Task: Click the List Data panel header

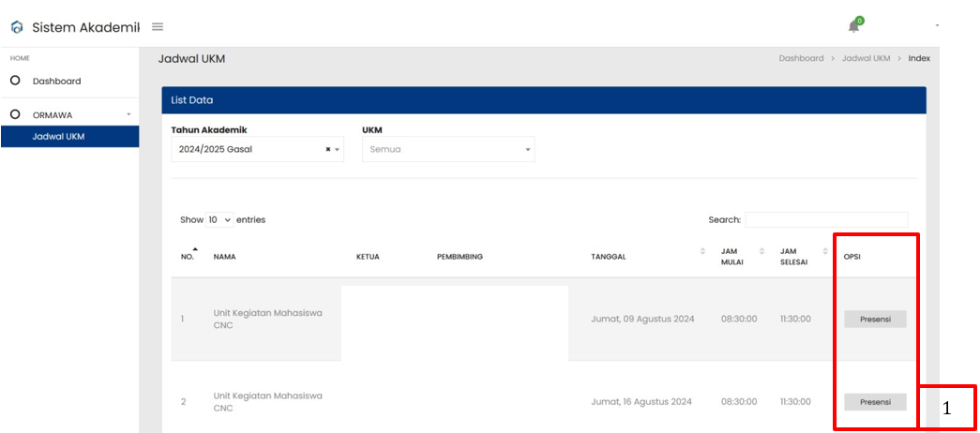Action: pos(544,100)
